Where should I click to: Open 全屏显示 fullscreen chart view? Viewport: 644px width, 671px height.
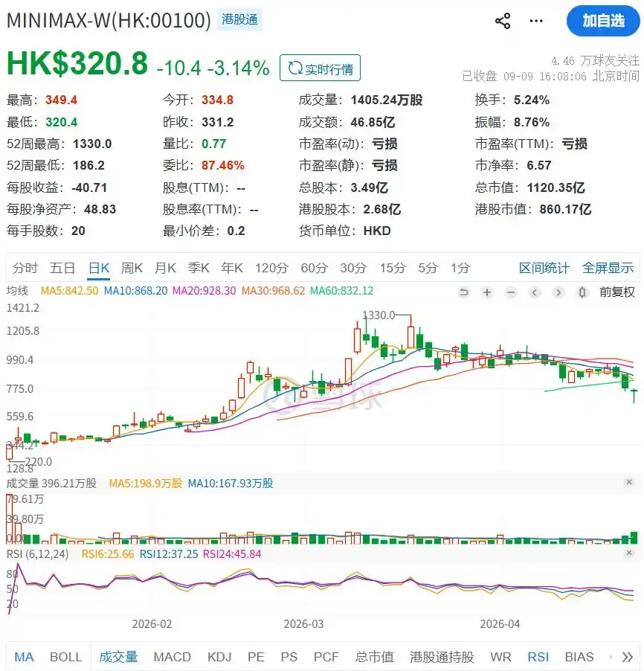(x=608, y=268)
